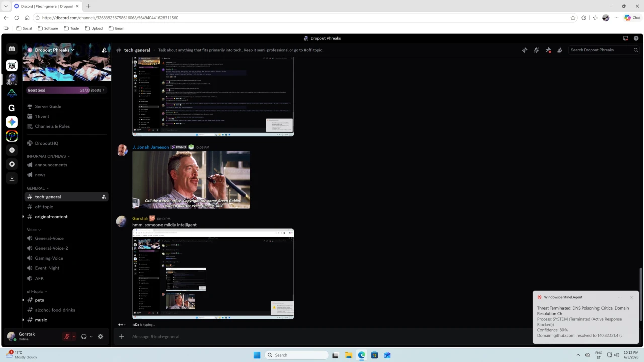Open the Software bookmarks folder
The image size is (644, 362).
(48, 28)
